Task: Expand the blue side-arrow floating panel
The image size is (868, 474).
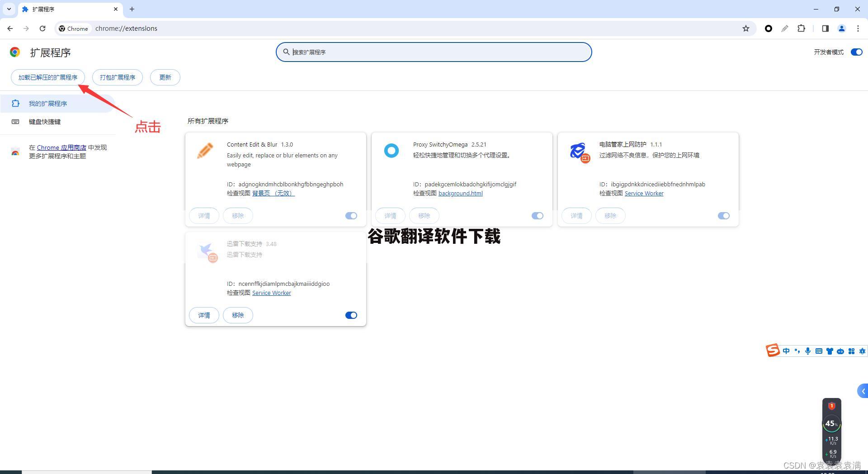Action: (863, 391)
